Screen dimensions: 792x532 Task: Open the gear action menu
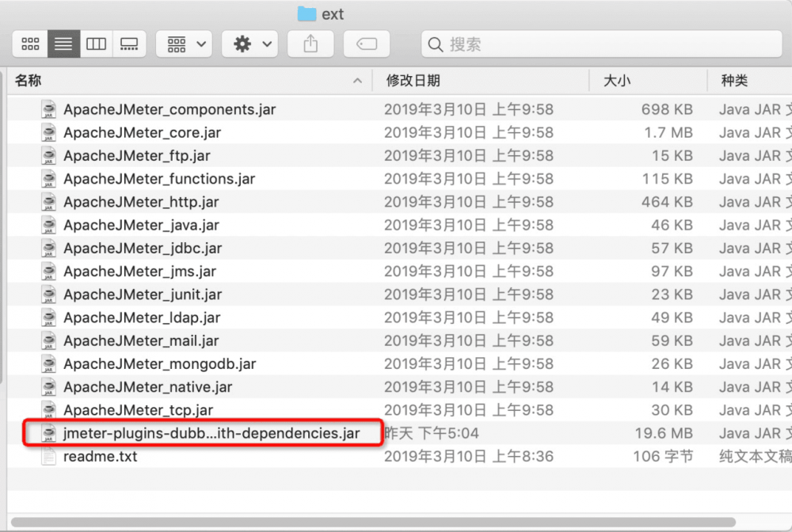pos(250,44)
